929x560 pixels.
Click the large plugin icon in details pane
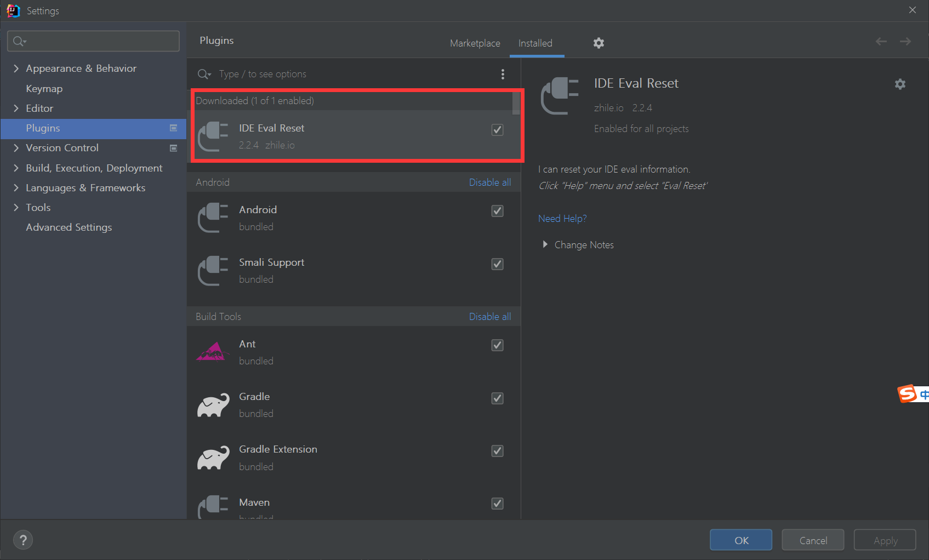point(560,96)
